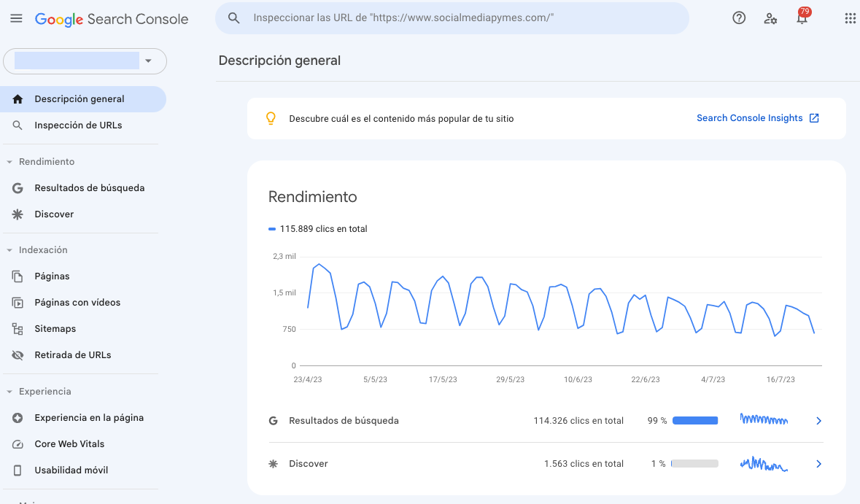Select the Discover report in the sidebar
This screenshot has width=860, height=504.
pos(54,214)
